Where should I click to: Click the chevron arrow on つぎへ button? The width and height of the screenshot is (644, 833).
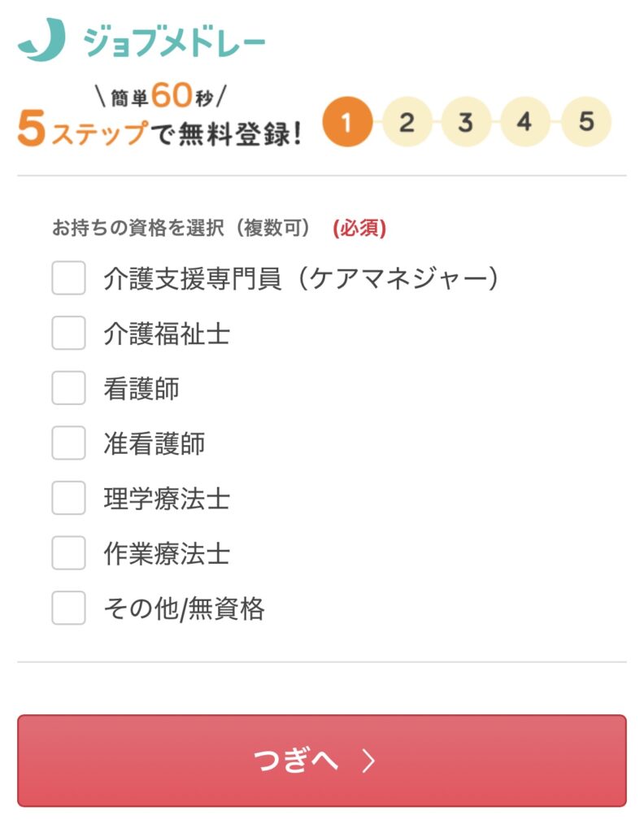tap(369, 761)
